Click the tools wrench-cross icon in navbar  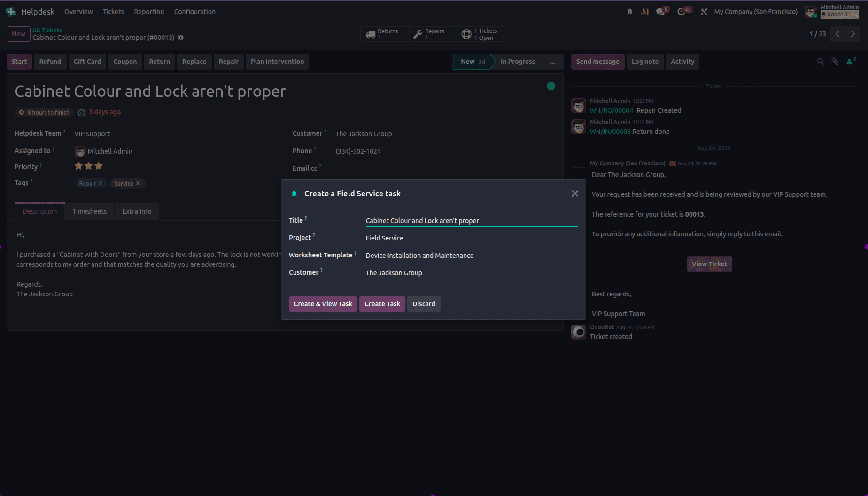pos(704,12)
